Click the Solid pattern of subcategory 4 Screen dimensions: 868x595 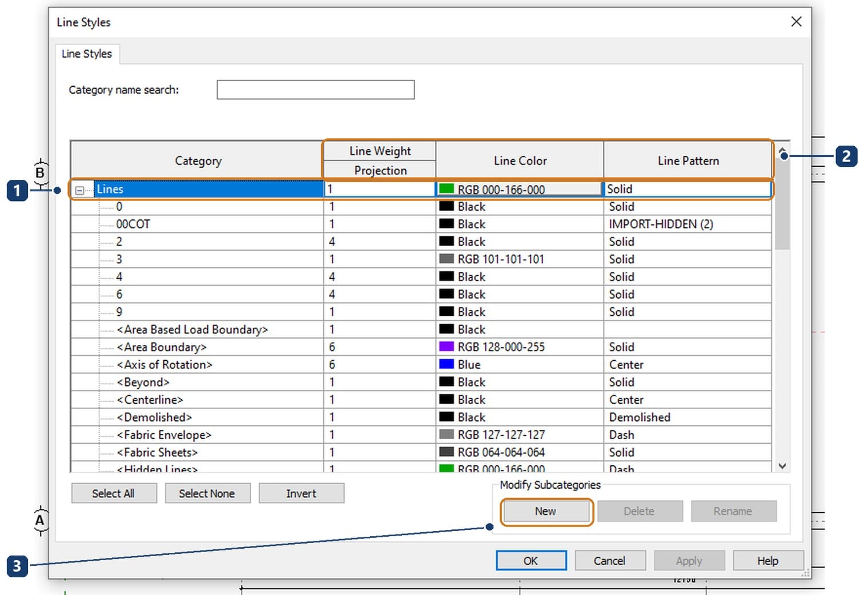point(688,277)
